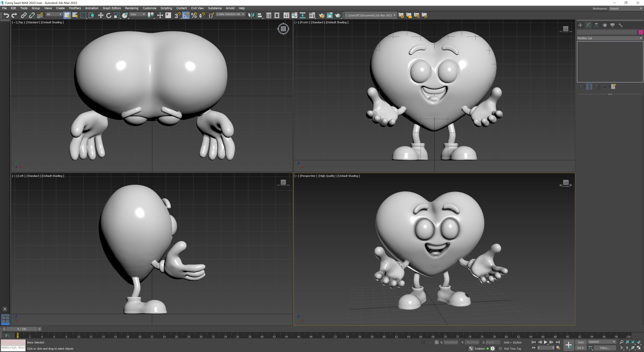The image size is (644, 352).
Task: Toggle Absolute/Offset transform type-in mode
Action: pos(437,342)
